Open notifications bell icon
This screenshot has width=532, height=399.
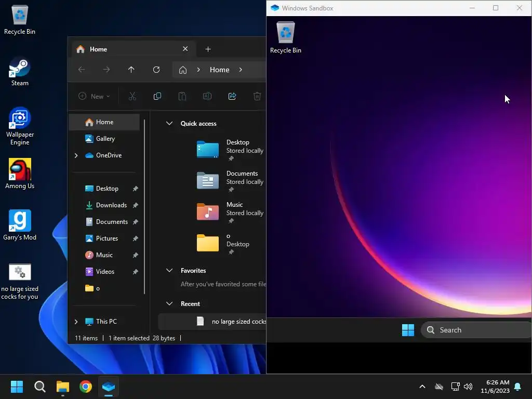(518, 387)
